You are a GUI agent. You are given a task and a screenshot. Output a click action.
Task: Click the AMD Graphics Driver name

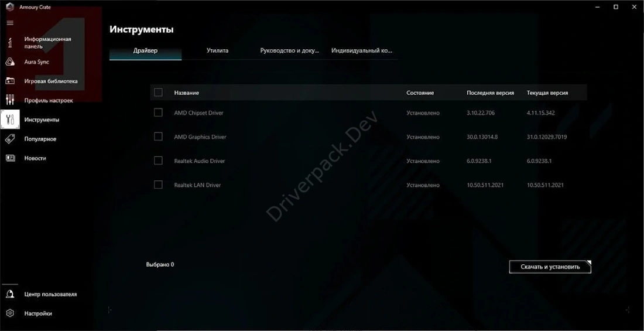click(200, 137)
